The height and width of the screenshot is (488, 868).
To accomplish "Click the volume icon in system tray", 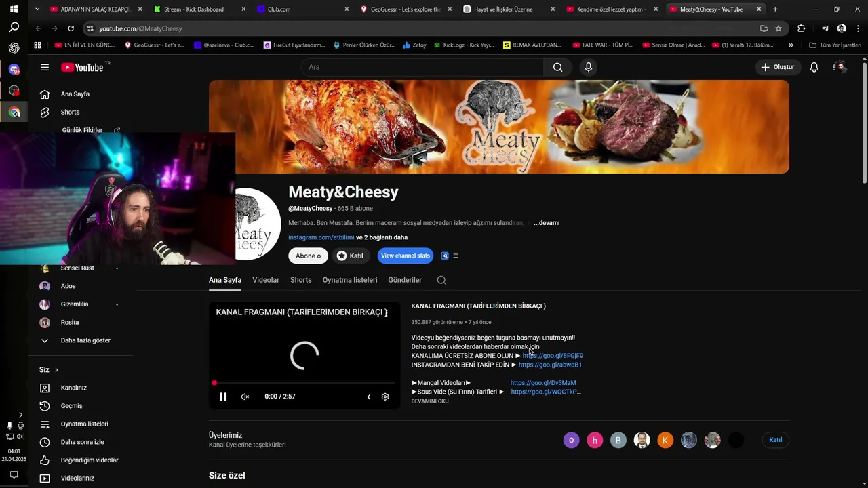I will tap(20, 436).
